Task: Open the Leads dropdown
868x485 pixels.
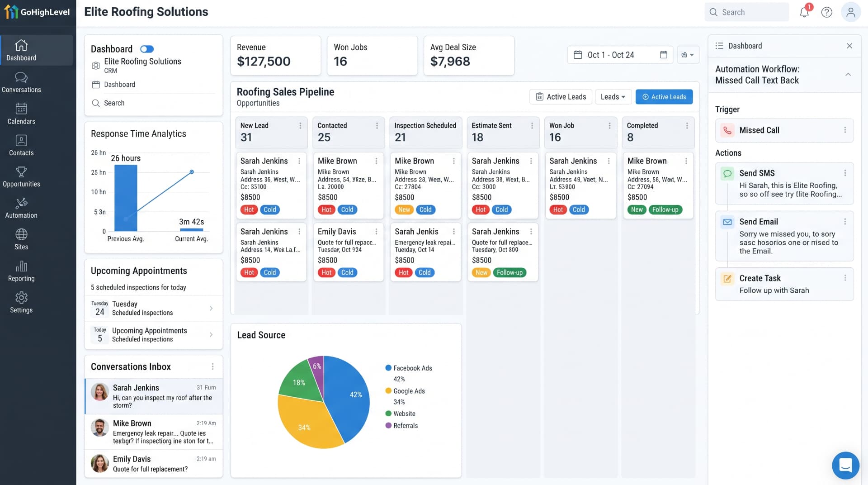Action: pyautogui.click(x=613, y=97)
